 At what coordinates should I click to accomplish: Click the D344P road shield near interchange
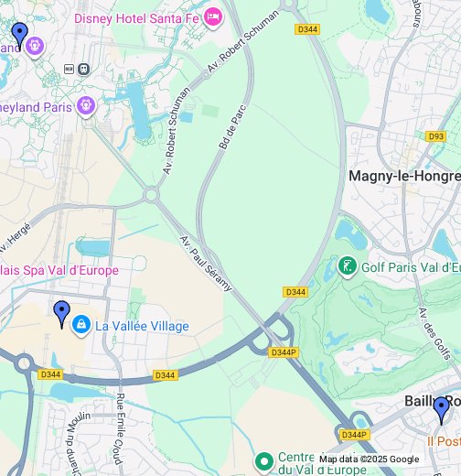point(284,352)
